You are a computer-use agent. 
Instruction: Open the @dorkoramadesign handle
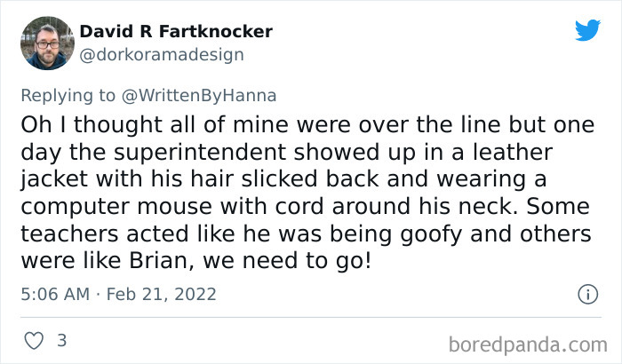162,54
